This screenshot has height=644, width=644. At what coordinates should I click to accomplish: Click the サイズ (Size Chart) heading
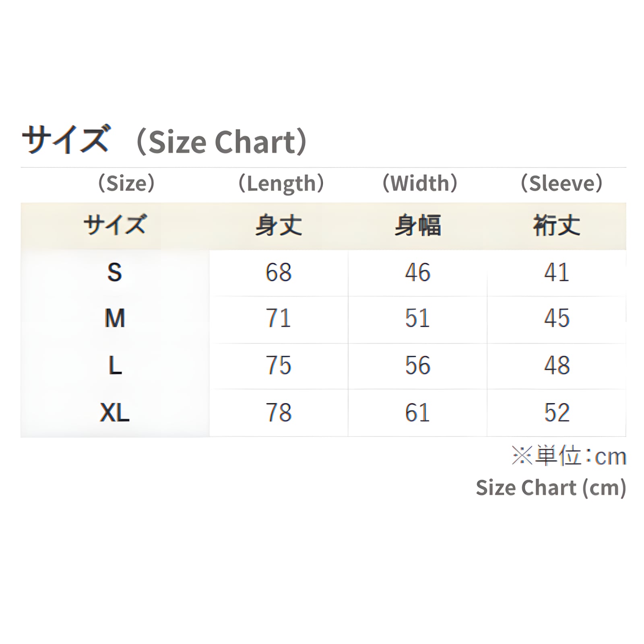pyautogui.click(x=165, y=140)
